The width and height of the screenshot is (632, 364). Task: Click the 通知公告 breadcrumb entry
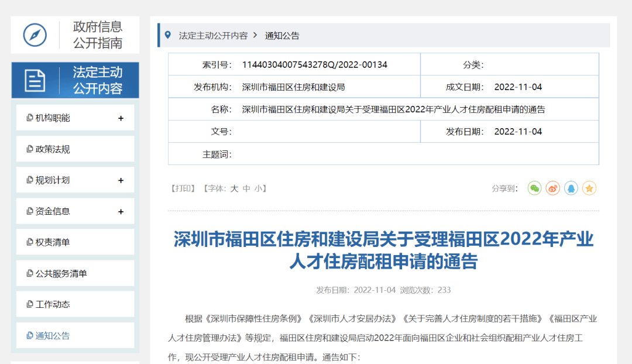pyautogui.click(x=282, y=36)
